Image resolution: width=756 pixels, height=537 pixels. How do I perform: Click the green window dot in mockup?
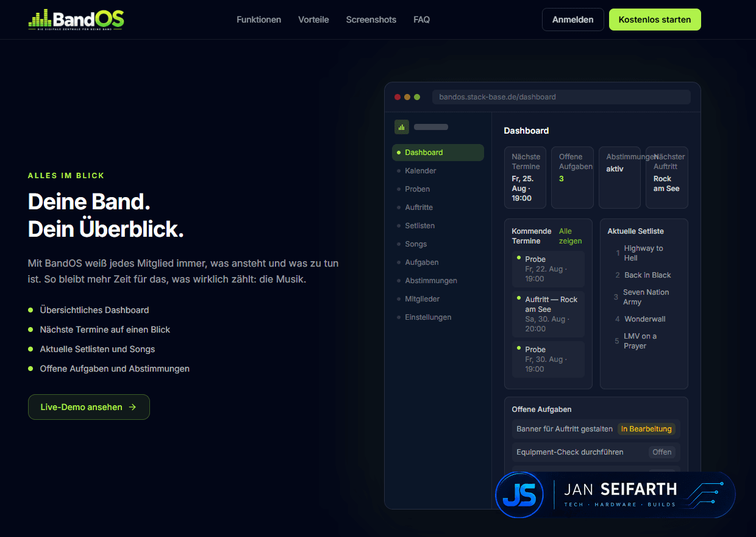(417, 97)
